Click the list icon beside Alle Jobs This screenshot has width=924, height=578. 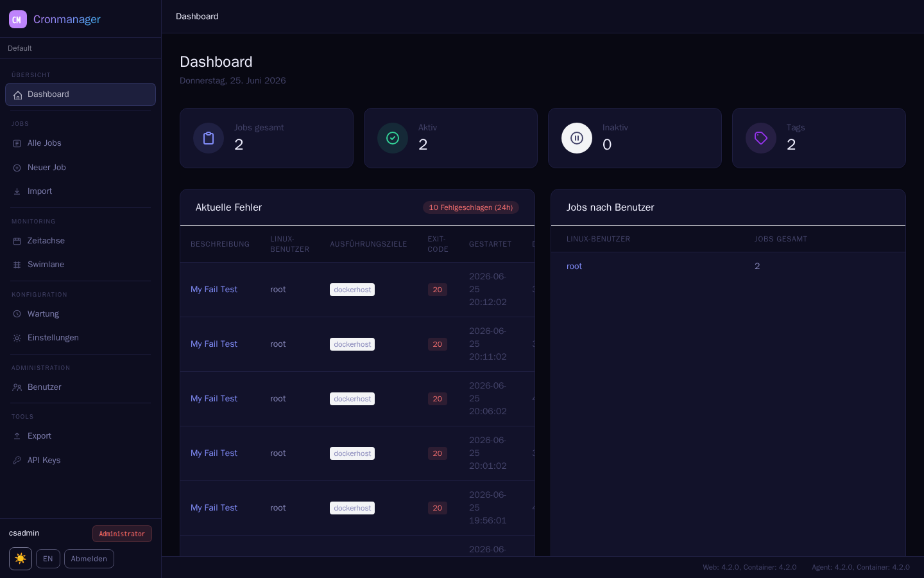[x=17, y=143]
